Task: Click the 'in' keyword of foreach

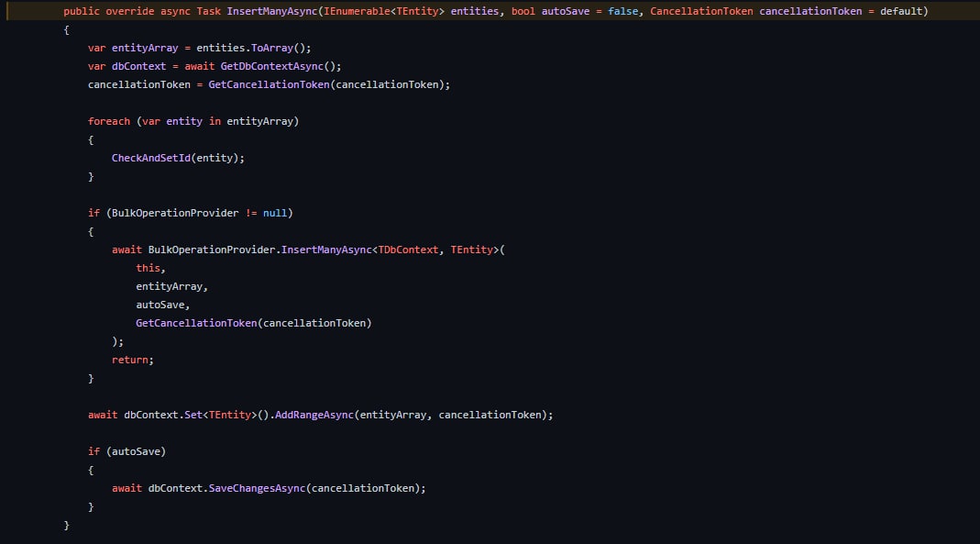Action: point(215,121)
